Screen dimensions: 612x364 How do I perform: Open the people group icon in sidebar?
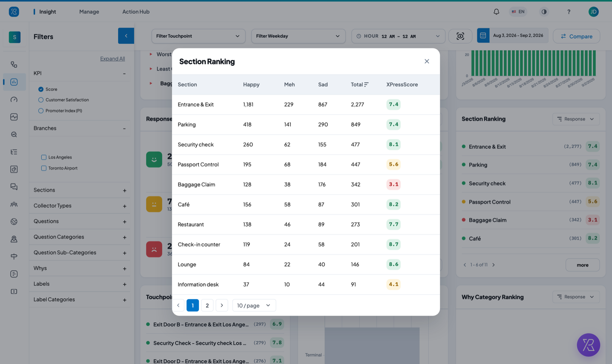[x=14, y=204]
